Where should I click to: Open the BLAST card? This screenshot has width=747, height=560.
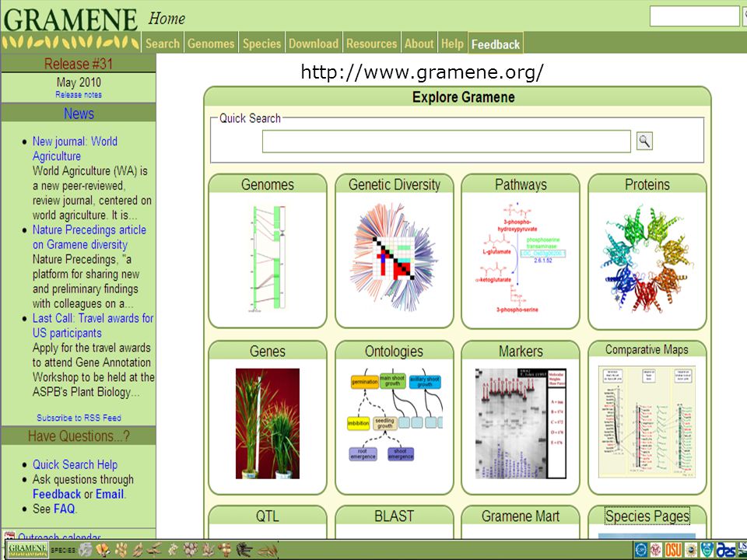(394, 516)
